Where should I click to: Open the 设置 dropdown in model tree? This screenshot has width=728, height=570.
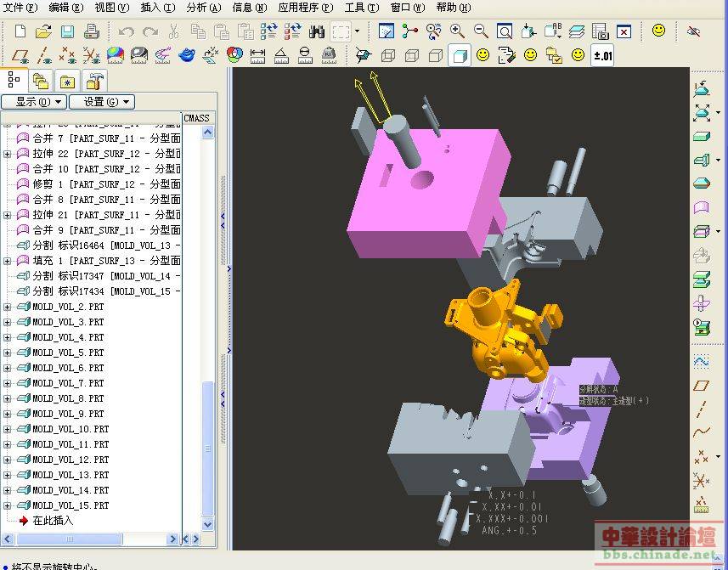click(101, 102)
